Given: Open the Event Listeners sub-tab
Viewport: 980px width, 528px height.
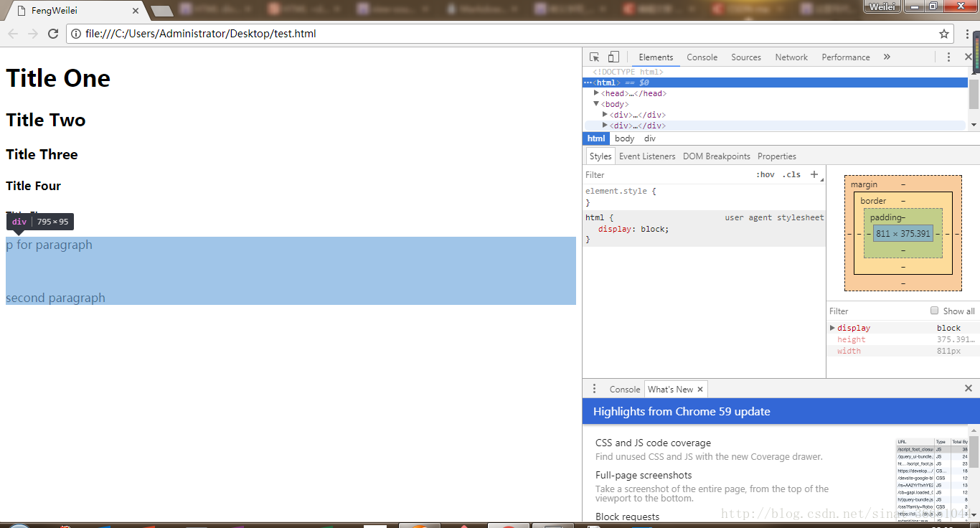Looking at the screenshot, I should click(647, 156).
